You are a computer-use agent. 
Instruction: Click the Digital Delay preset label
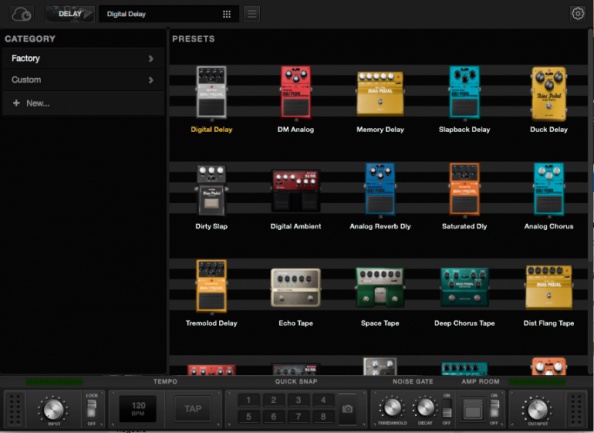pos(211,130)
